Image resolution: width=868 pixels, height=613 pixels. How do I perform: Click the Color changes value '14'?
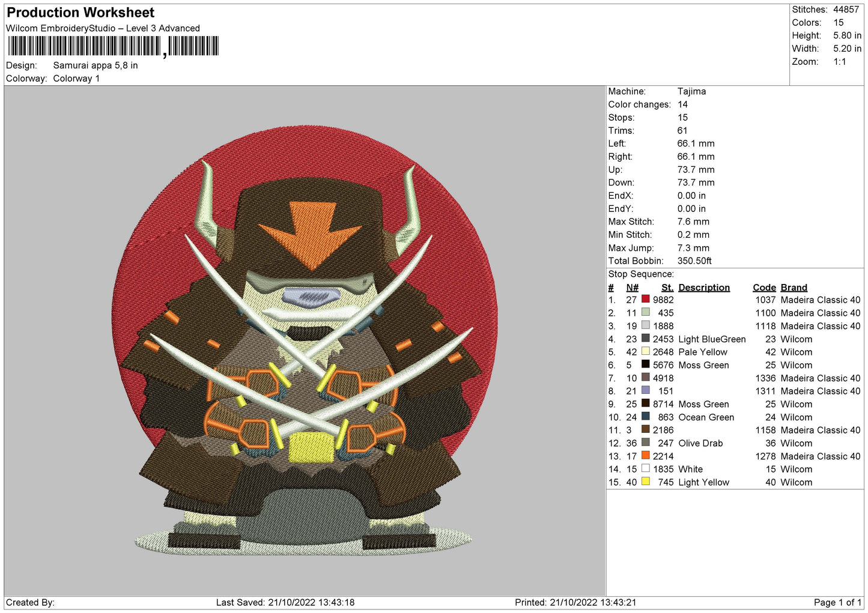pyautogui.click(x=682, y=104)
